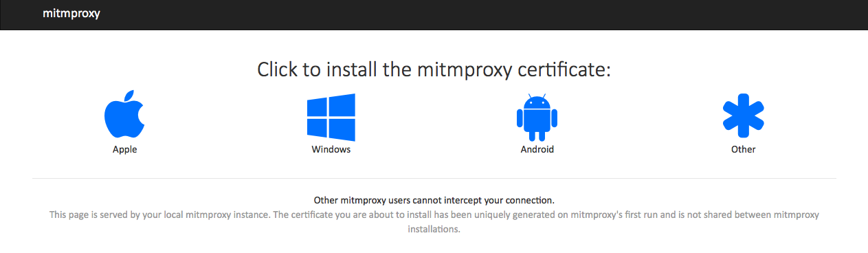
Task: Click heading "Click to install the mitmproxy certificate:"
Action: click(x=434, y=70)
